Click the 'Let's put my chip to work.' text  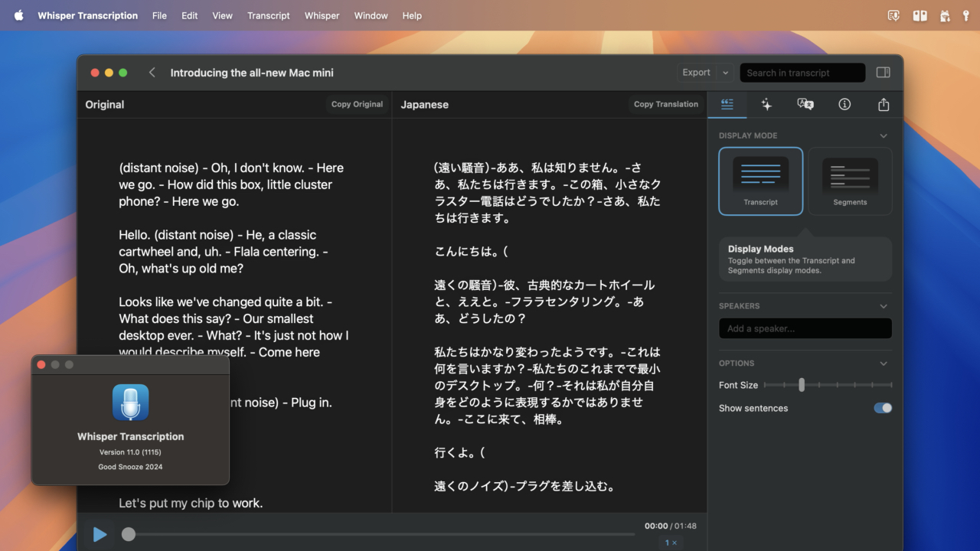[191, 503]
